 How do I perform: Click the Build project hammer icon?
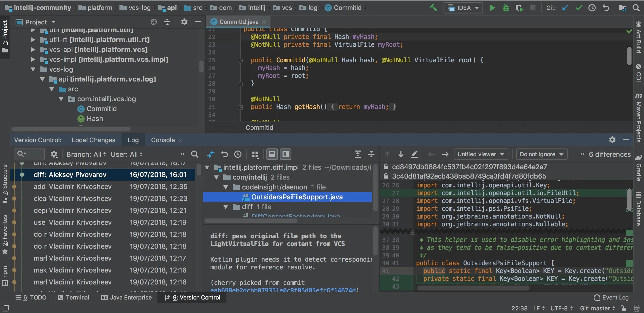tap(433, 8)
